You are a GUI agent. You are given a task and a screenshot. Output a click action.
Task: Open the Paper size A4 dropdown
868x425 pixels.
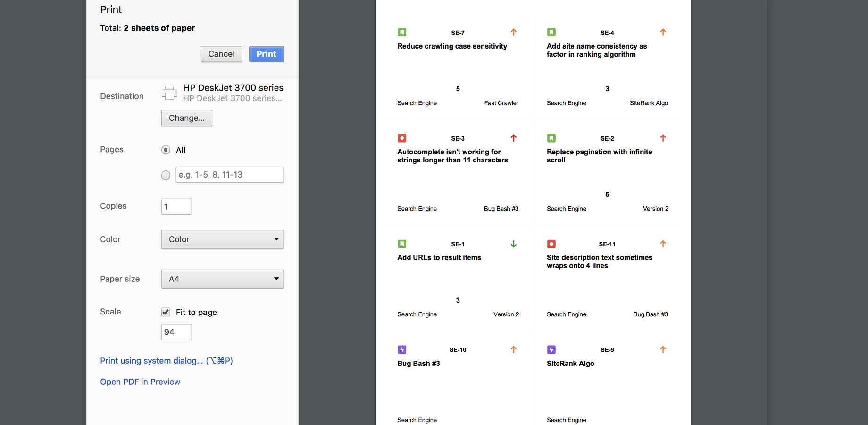coord(223,279)
